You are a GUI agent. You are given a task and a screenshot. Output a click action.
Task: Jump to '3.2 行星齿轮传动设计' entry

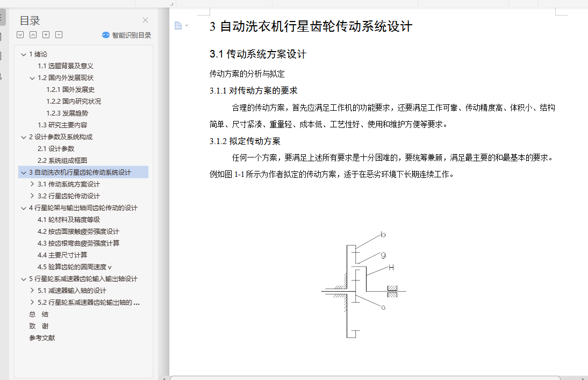pyautogui.click(x=69, y=196)
